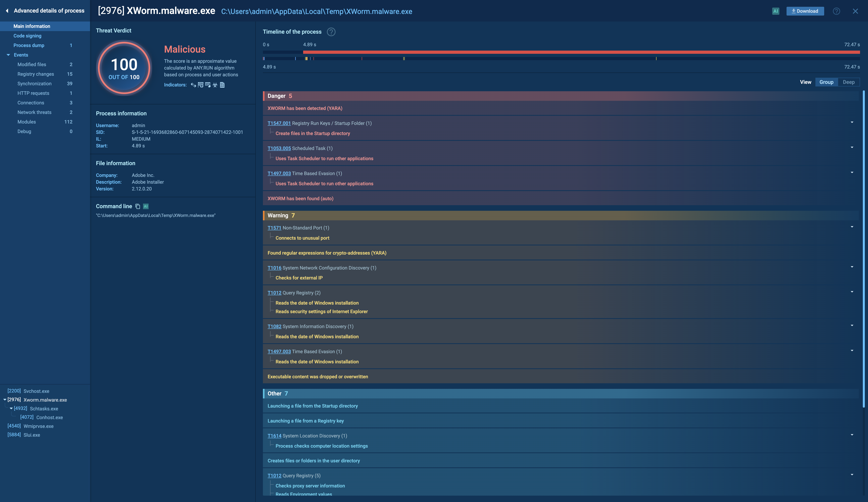Viewport: 868px width, 502px height.
Task: Open the Network threats section
Action: pos(34,112)
